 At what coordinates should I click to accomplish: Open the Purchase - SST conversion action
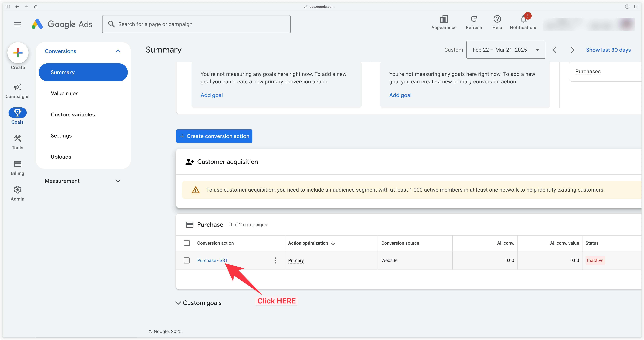pos(212,260)
